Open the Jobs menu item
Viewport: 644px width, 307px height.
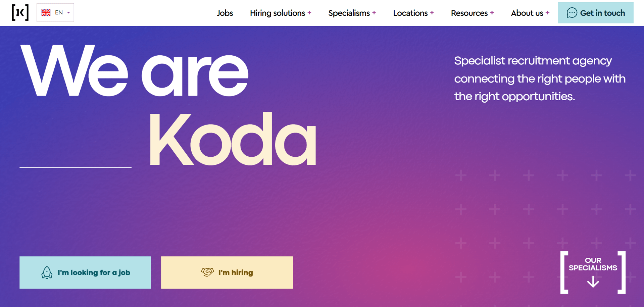pos(225,13)
